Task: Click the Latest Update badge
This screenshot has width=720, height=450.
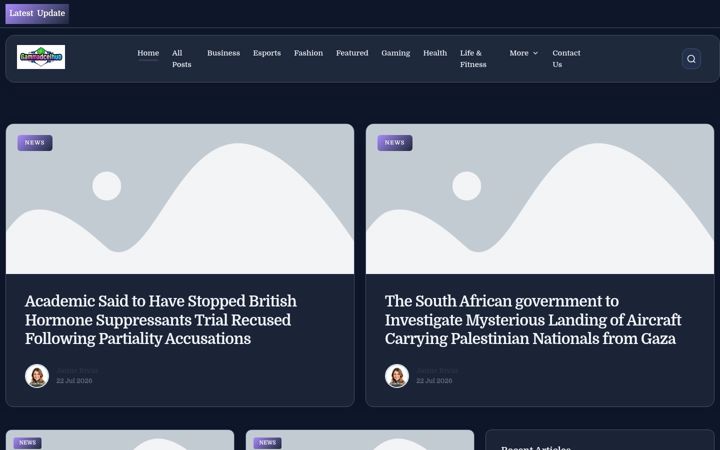Action: [x=37, y=13]
